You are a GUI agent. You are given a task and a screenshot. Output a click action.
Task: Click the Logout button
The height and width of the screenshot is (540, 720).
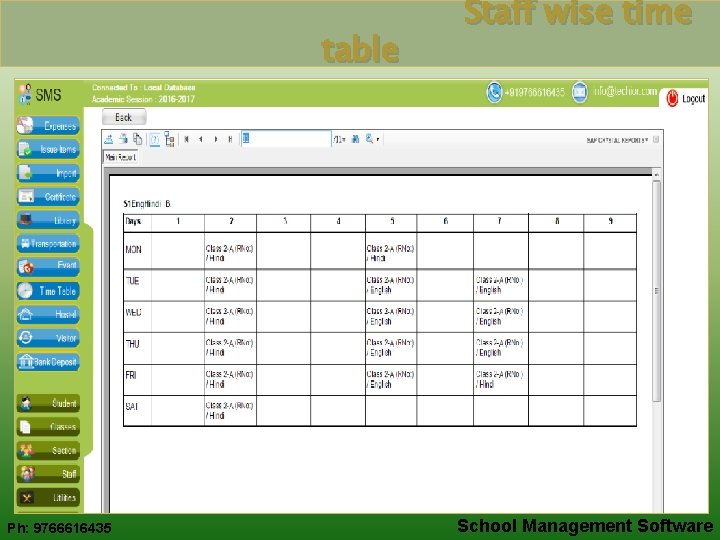tap(686, 99)
